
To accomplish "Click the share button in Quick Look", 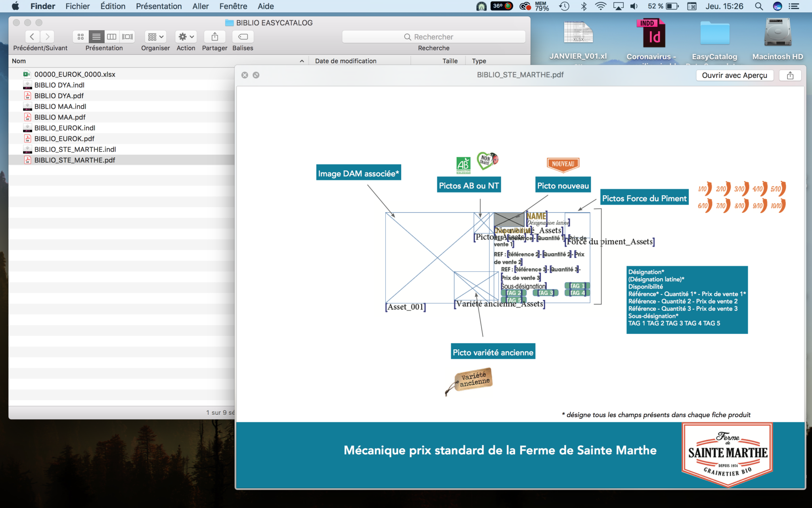I will 790,75.
